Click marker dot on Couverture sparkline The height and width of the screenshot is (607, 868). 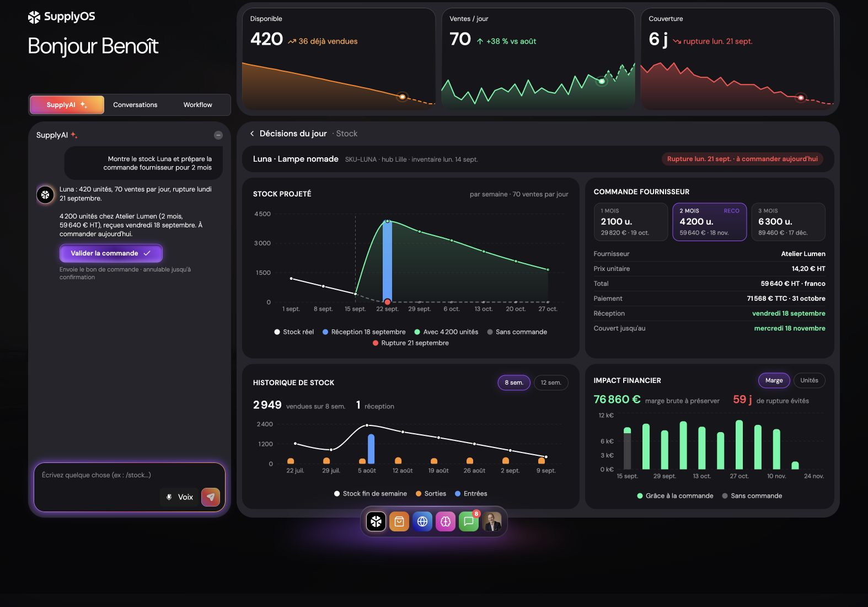coord(801,98)
